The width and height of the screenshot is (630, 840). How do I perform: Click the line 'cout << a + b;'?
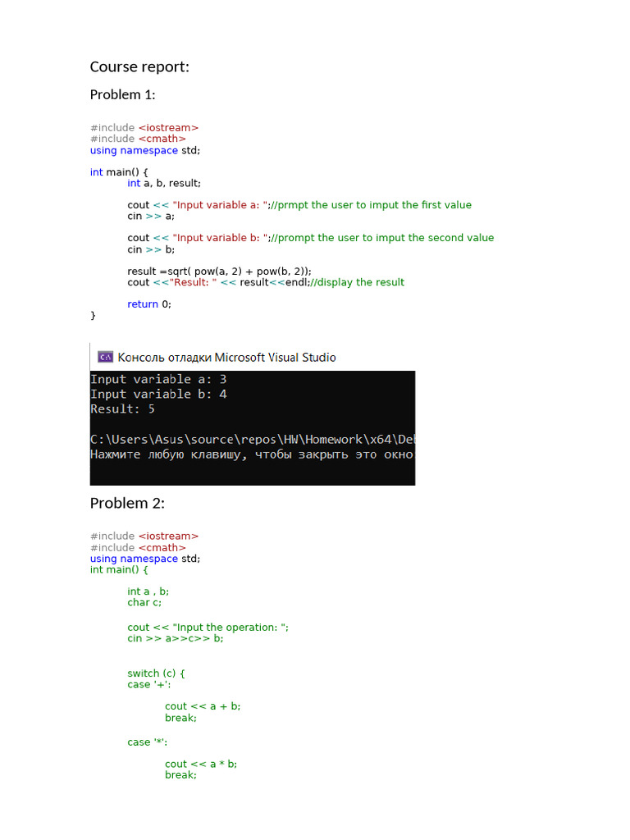[203, 706]
